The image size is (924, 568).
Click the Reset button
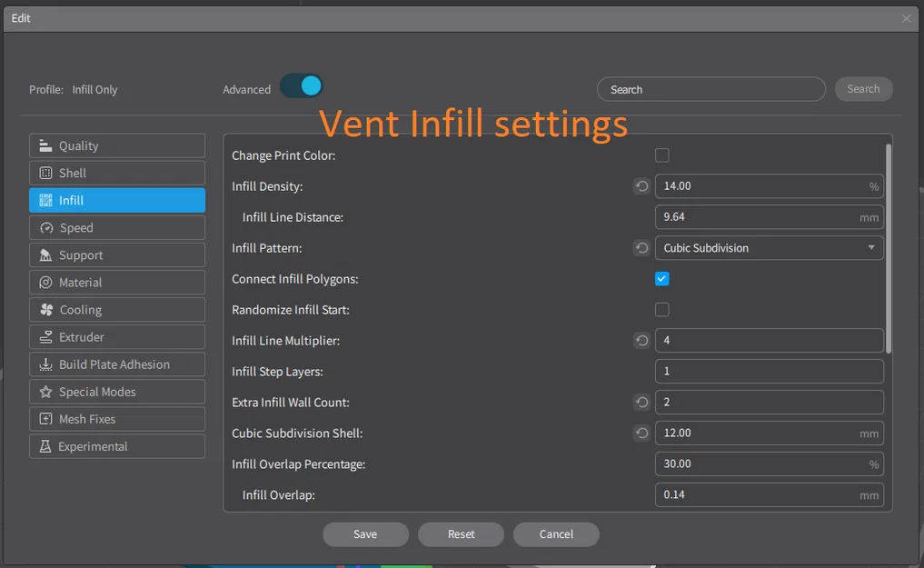pyautogui.click(x=461, y=533)
